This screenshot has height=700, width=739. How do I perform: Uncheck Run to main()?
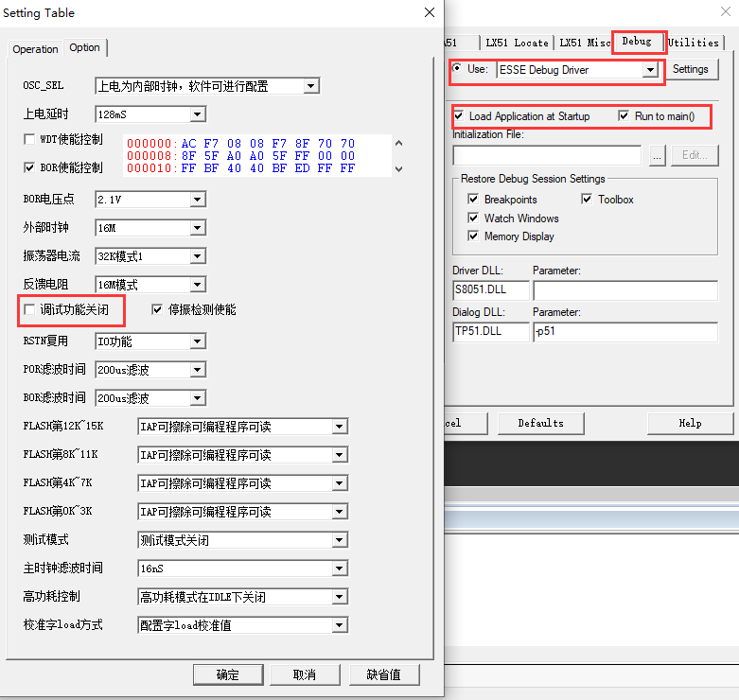[624, 115]
